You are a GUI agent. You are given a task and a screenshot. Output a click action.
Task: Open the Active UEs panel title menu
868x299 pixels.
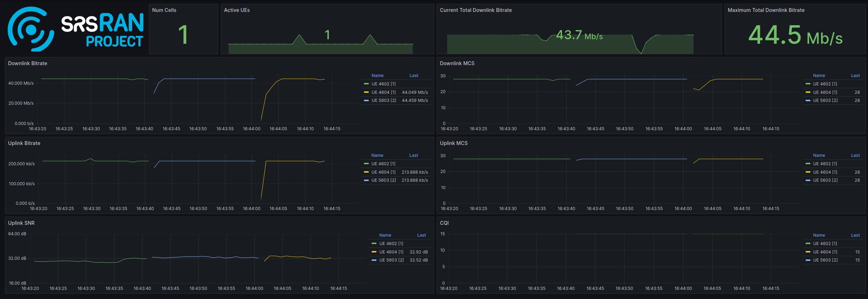(237, 10)
